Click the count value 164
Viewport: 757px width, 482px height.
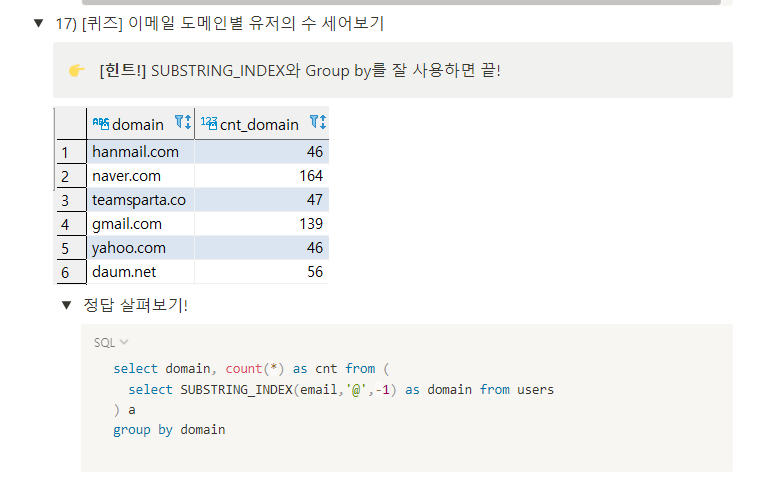[x=311, y=176]
